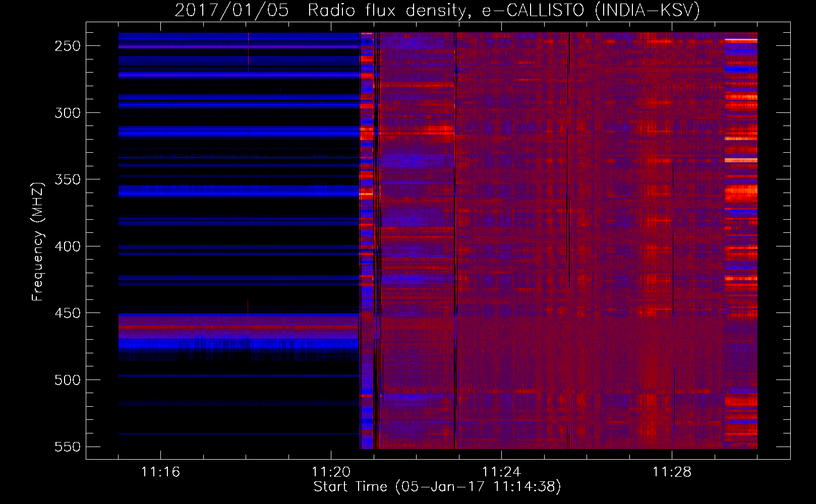
Task: Click the 11:16 time tick label
Action: tap(160, 472)
